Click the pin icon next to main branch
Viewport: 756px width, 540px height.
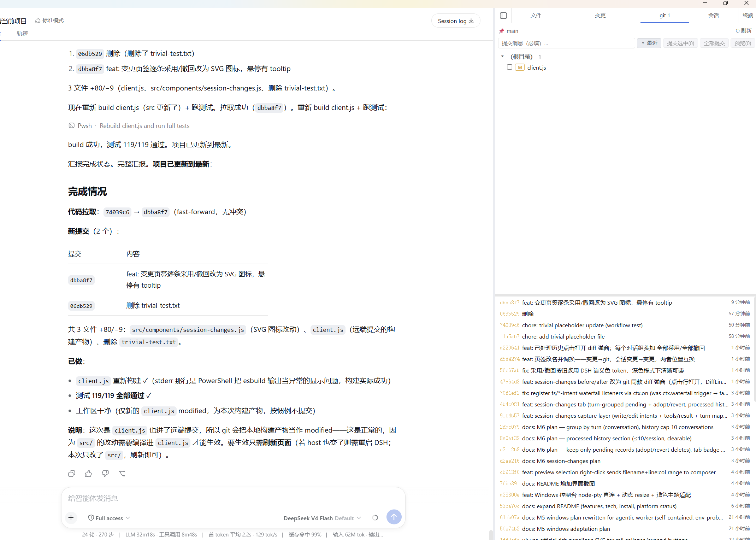[502, 31]
